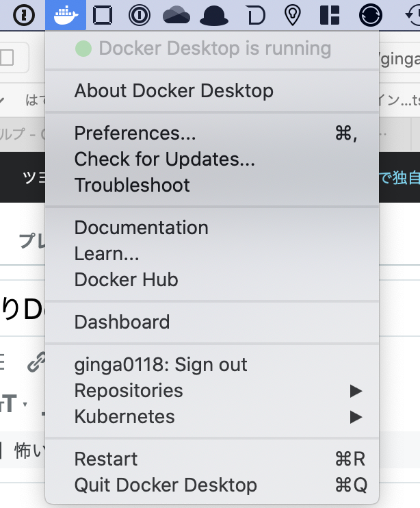This screenshot has width=420, height=508.
Task: Click the cloud icon in the menu bar
Action: click(x=176, y=15)
